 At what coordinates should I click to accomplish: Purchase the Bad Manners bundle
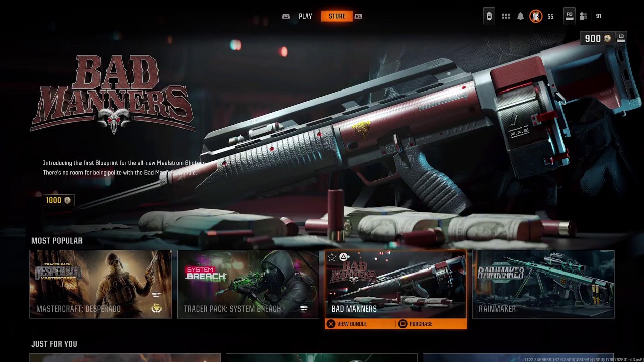coord(416,324)
